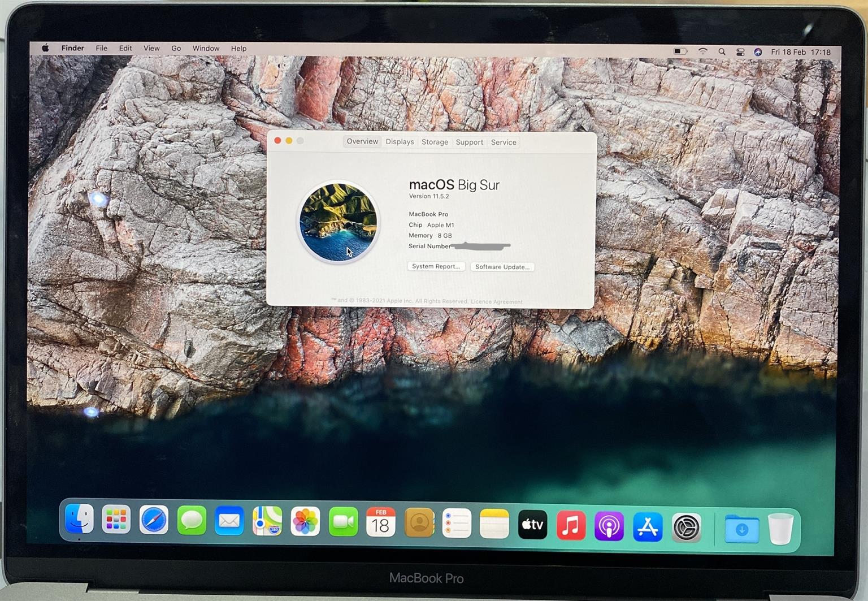Open Control Centre in menu bar

[740, 52]
